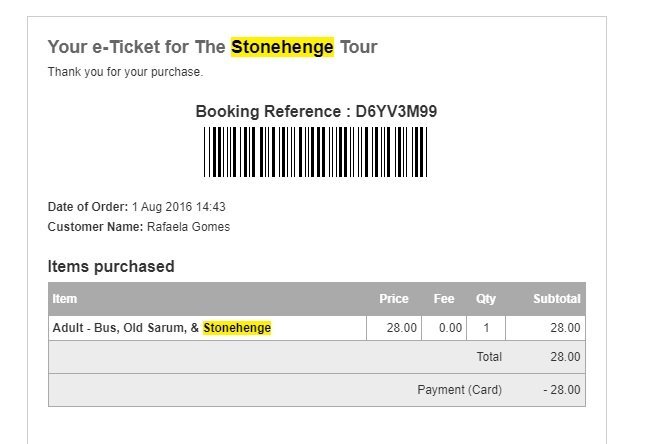Click the "Items purchased" heading
The width and height of the screenshot is (657, 444).
click(111, 266)
